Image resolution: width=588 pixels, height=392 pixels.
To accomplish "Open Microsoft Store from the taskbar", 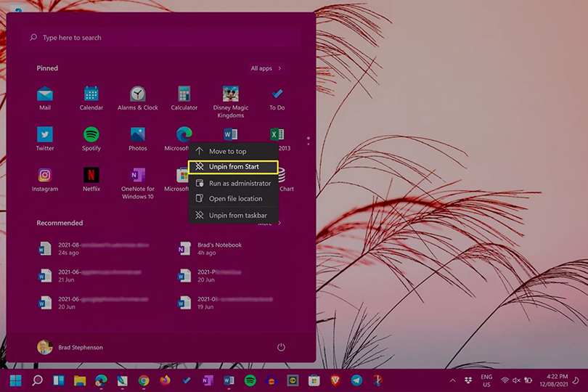I will [x=314, y=380].
